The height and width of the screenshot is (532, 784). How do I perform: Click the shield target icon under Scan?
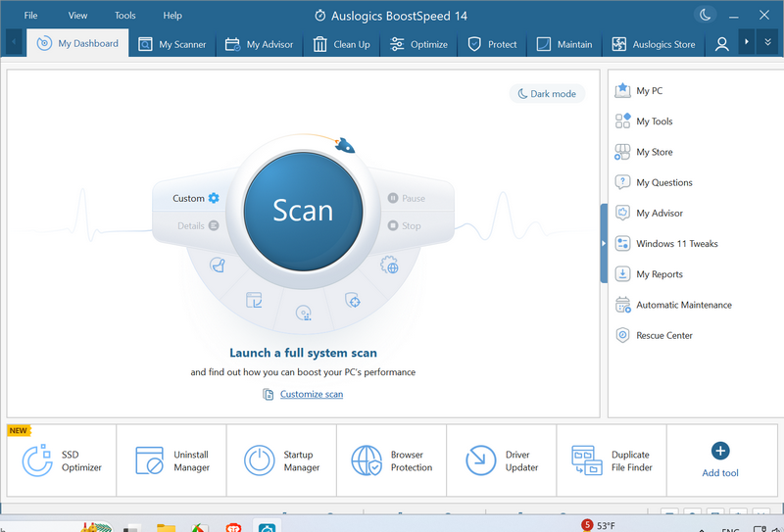click(x=354, y=301)
